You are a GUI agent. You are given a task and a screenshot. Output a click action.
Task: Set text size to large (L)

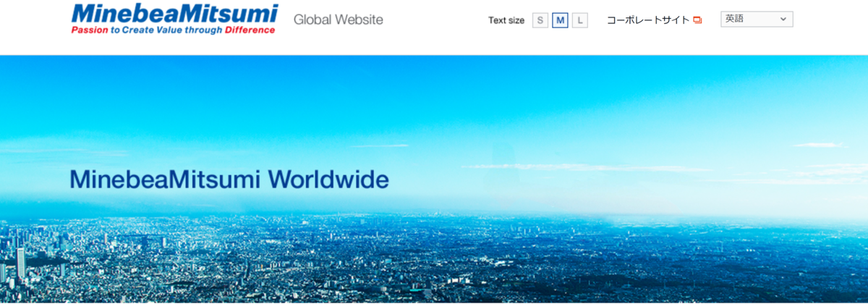579,20
